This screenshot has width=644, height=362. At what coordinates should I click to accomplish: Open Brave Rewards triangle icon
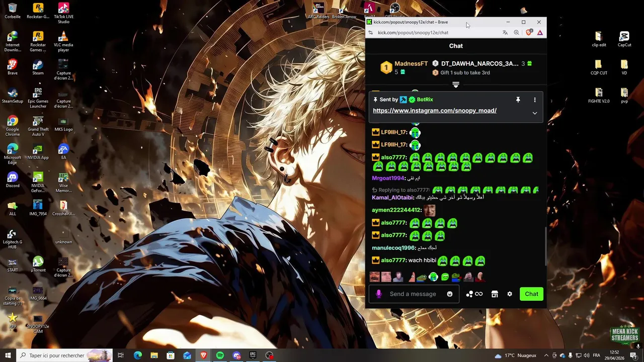540,33
